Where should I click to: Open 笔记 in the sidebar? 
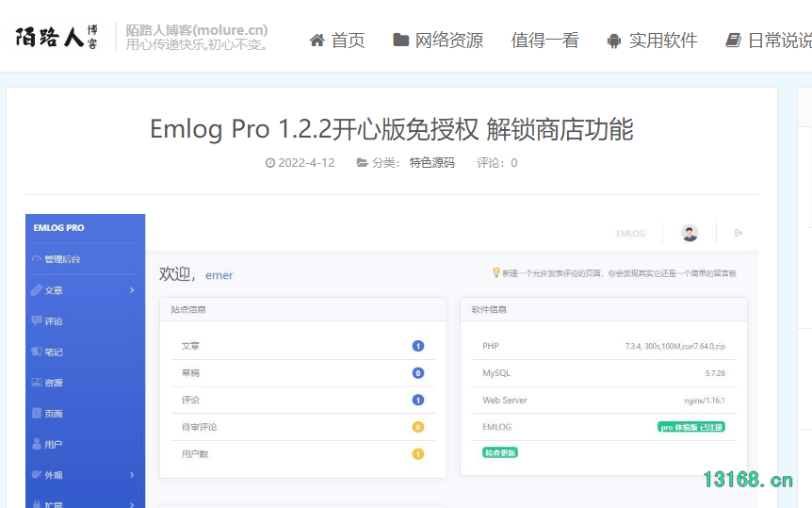click(x=54, y=352)
